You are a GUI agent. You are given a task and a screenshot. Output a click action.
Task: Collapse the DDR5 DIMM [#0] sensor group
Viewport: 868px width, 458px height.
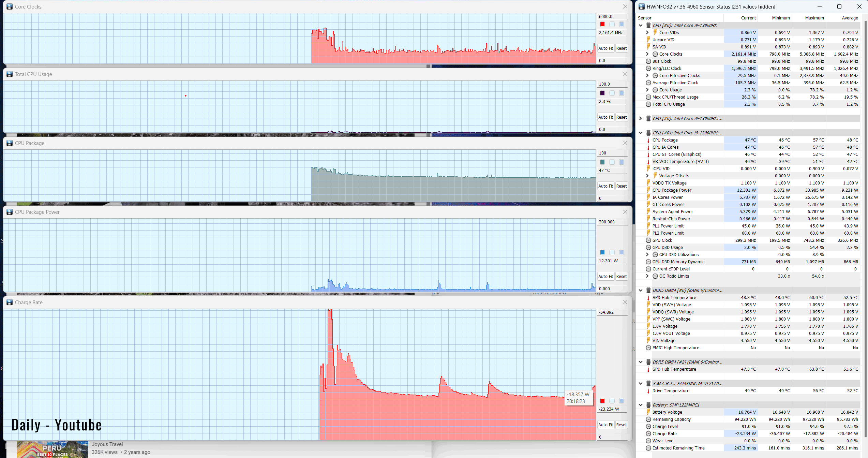pyautogui.click(x=641, y=290)
